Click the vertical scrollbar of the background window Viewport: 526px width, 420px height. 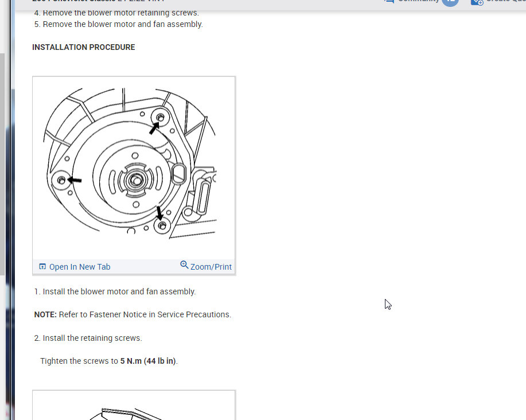click(2, 164)
